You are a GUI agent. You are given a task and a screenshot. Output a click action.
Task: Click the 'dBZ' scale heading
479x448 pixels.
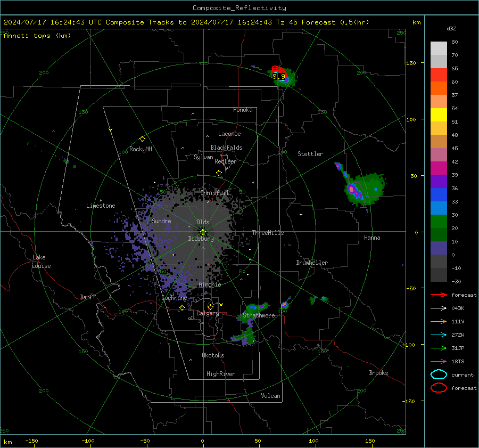pyautogui.click(x=451, y=29)
